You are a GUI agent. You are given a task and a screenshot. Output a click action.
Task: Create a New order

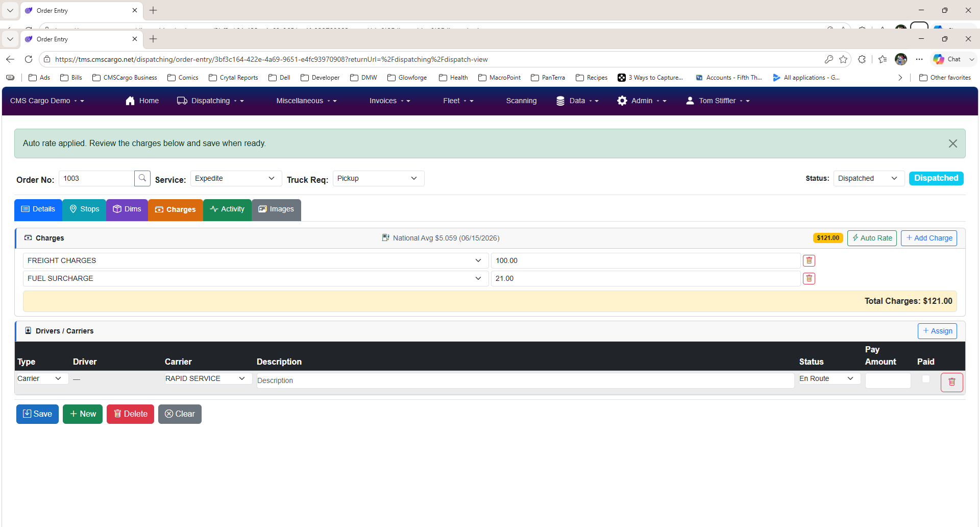click(83, 414)
